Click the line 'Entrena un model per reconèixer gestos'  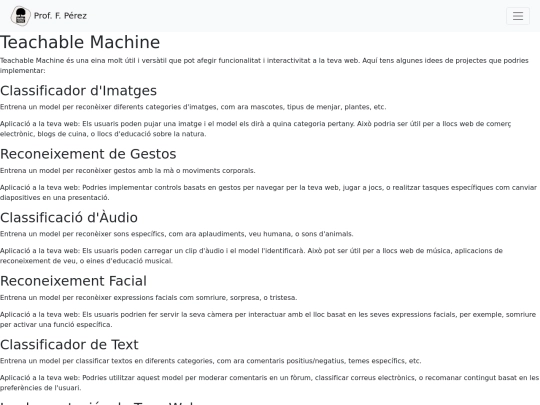click(x=128, y=170)
